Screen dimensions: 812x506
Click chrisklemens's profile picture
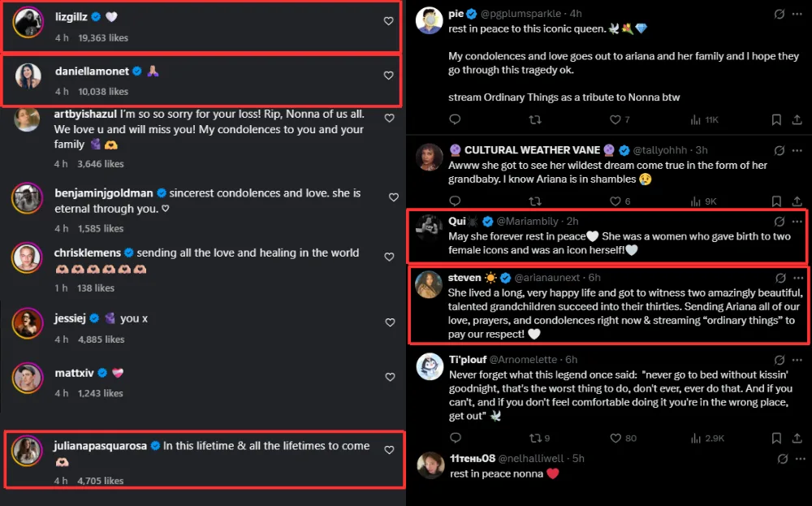coord(27,257)
